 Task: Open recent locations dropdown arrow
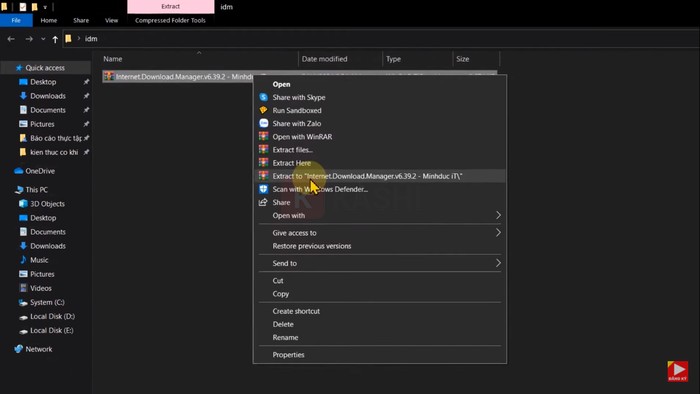click(x=43, y=39)
